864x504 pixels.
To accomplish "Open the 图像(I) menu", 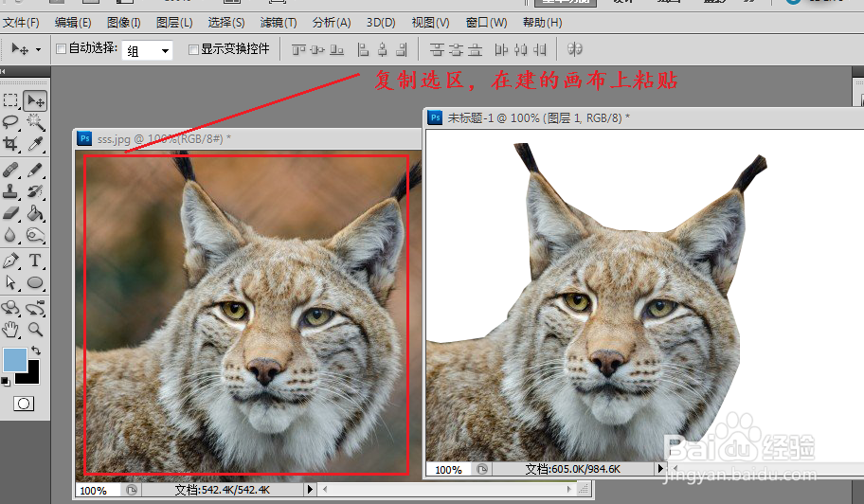I will [x=123, y=23].
